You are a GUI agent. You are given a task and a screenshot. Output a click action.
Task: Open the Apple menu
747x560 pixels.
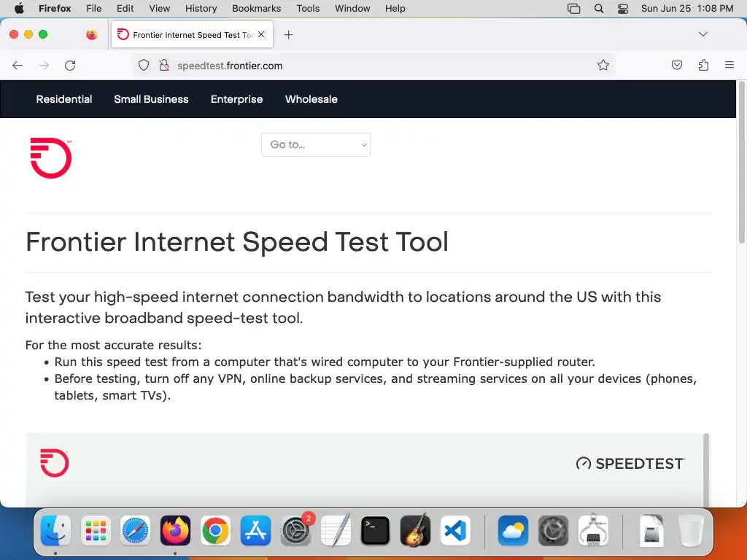19,9
